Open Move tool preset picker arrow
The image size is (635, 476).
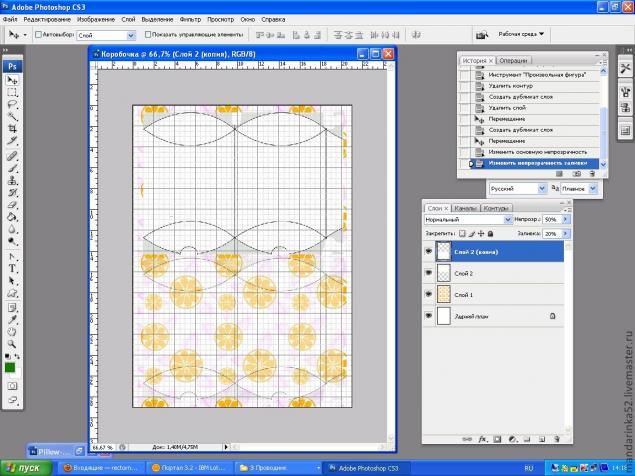25,35
